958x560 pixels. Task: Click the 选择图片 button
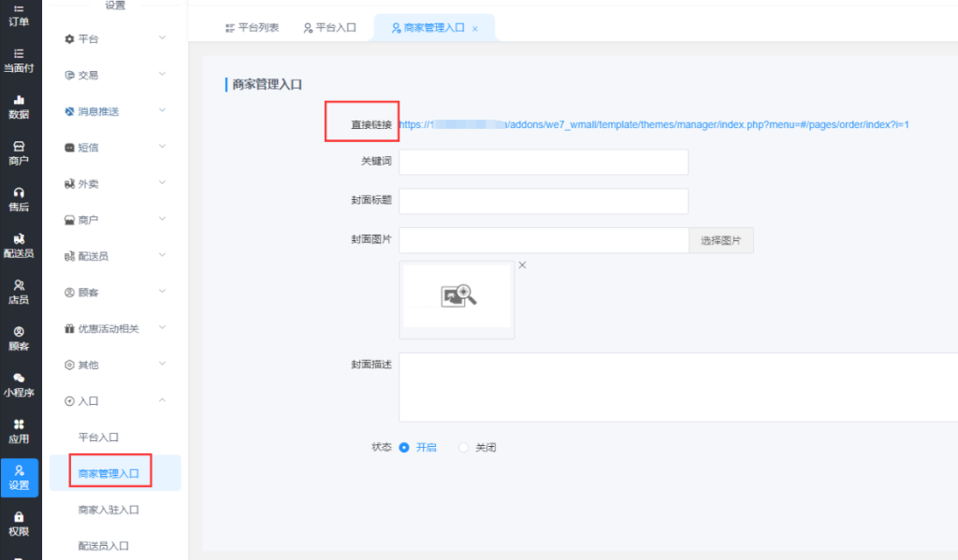[720, 240]
